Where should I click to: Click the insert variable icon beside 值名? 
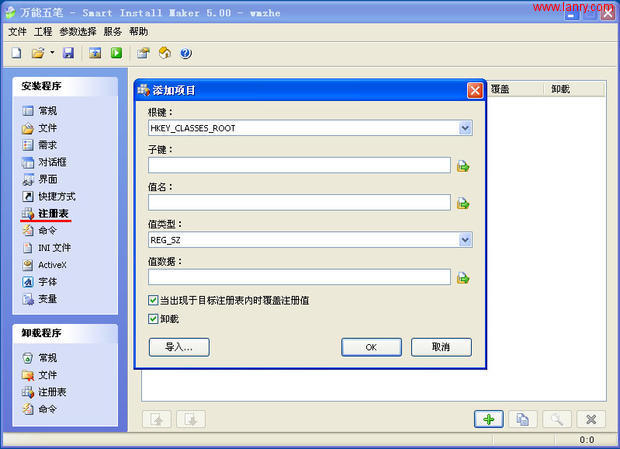pos(463,204)
